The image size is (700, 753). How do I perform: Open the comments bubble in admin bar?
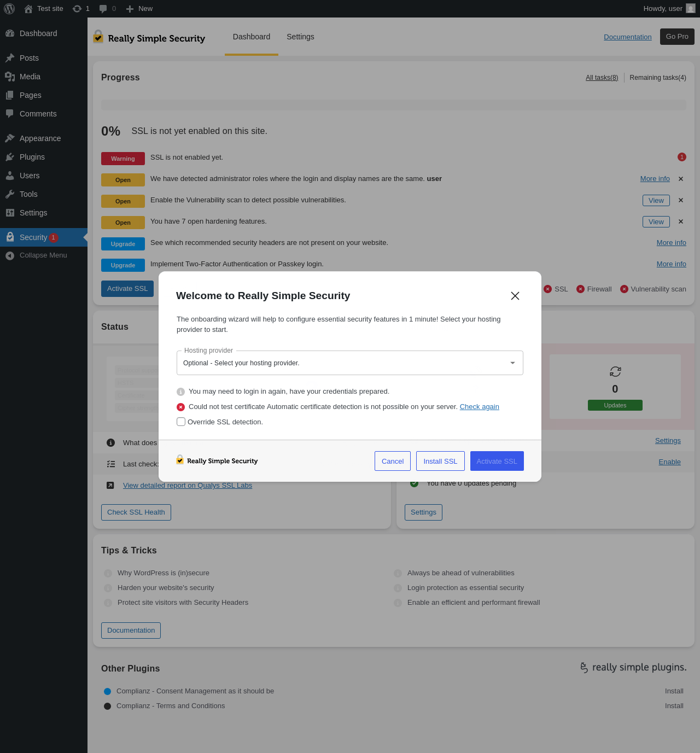103,9
